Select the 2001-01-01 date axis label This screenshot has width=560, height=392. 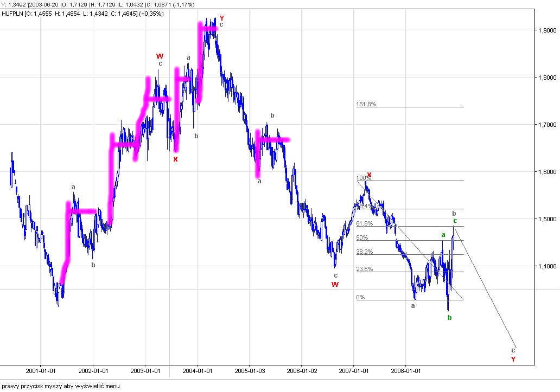(x=40, y=371)
